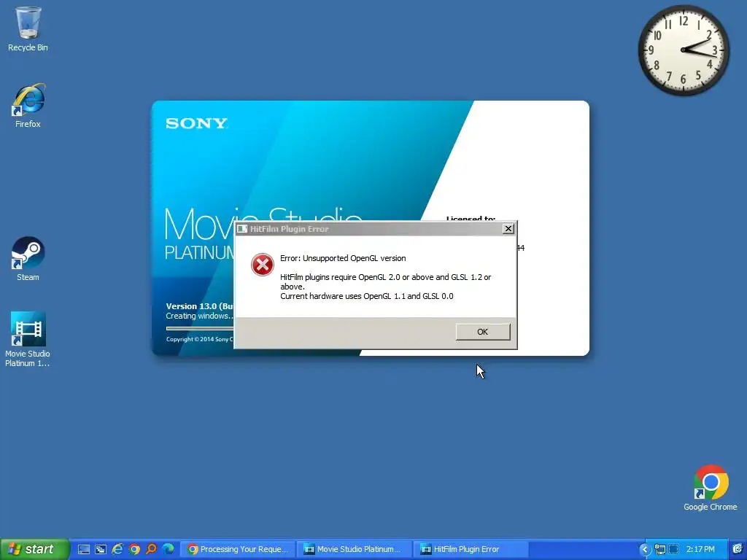The height and width of the screenshot is (560, 747).
Task: Expand hidden system tray icons arrow
Action: tap(644, 550)
